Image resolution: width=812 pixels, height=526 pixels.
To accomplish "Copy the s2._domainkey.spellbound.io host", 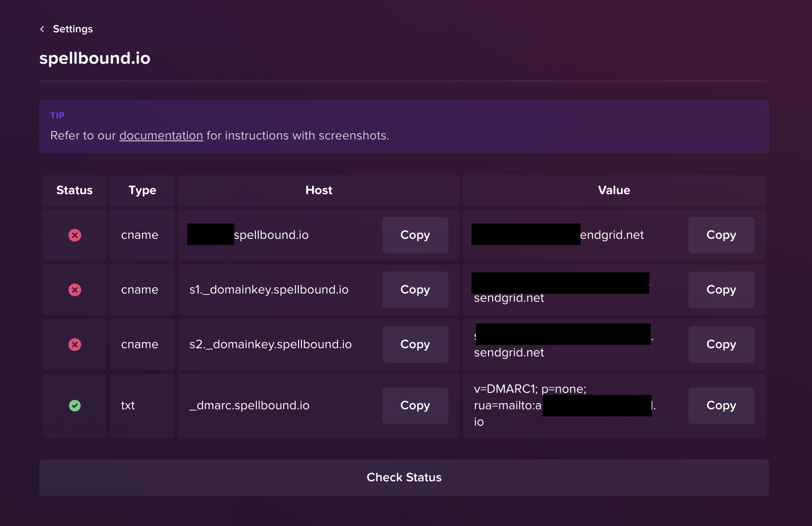I will coord(415,345).
